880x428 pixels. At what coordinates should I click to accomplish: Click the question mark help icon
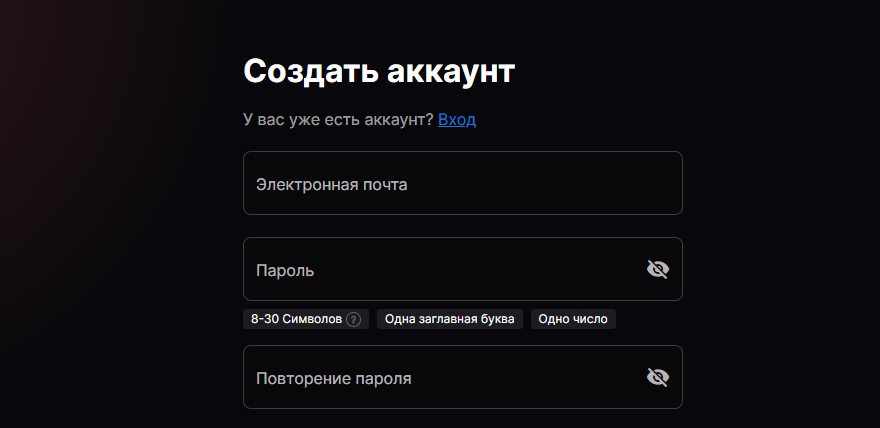[353, 319]
